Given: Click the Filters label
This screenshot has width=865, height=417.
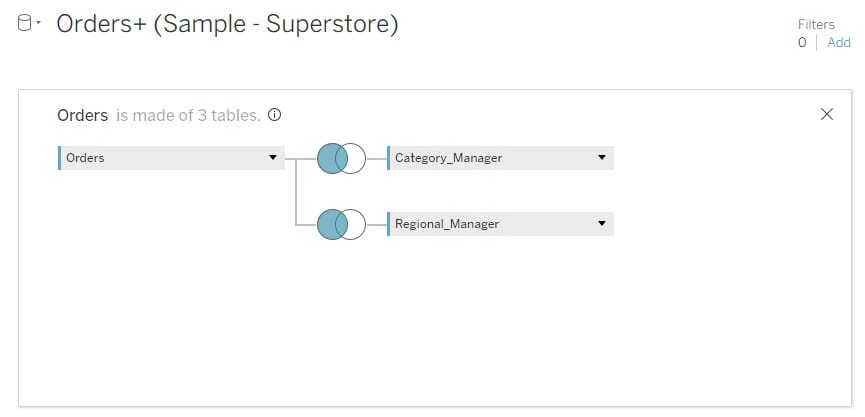Looking at the screenshot, I should point(816,24).
